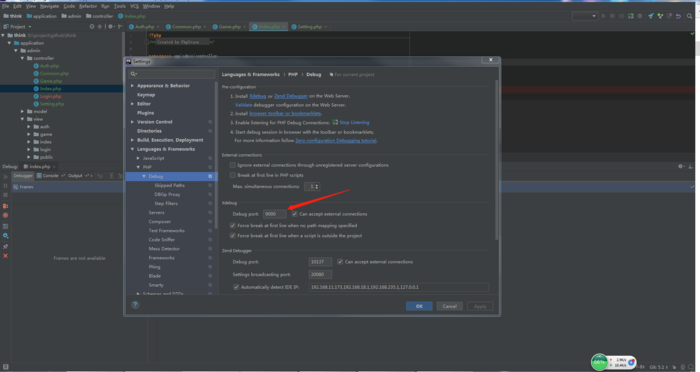The image size is (700, 372).
Task: Toggle Automatically detect IDE IP checkbox
Action: [x=236, y=287]
